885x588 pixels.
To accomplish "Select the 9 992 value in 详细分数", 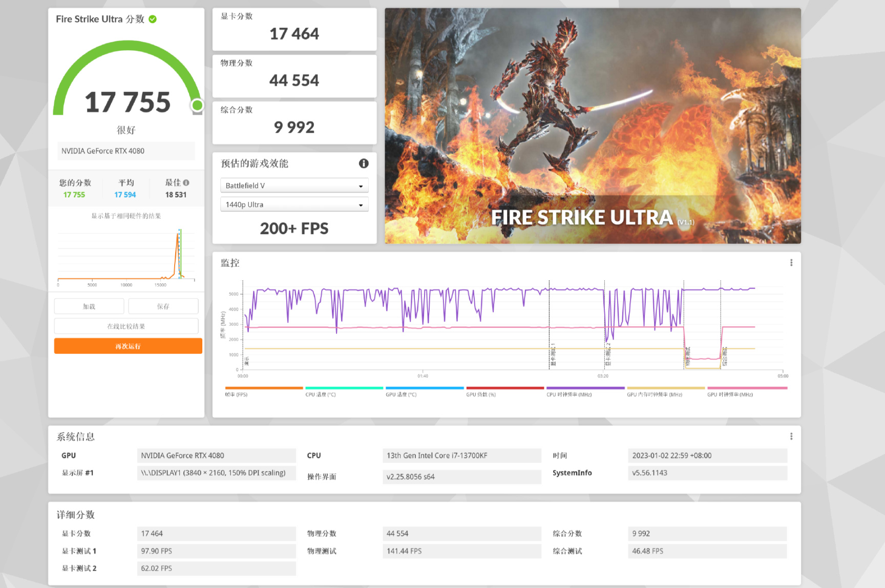I will pos(707,534).
